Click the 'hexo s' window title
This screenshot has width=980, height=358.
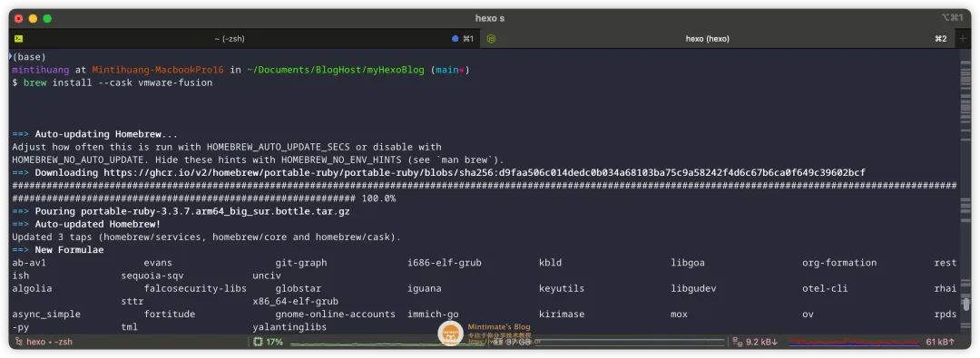click(490, 18)
